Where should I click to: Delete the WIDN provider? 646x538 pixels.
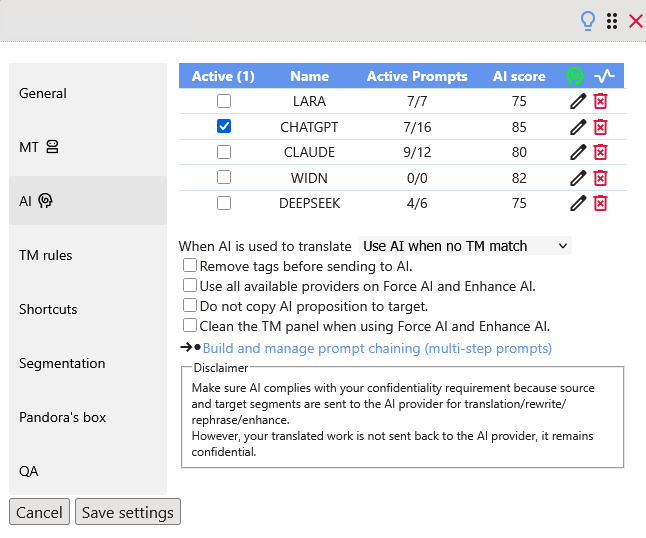point(600,178)
